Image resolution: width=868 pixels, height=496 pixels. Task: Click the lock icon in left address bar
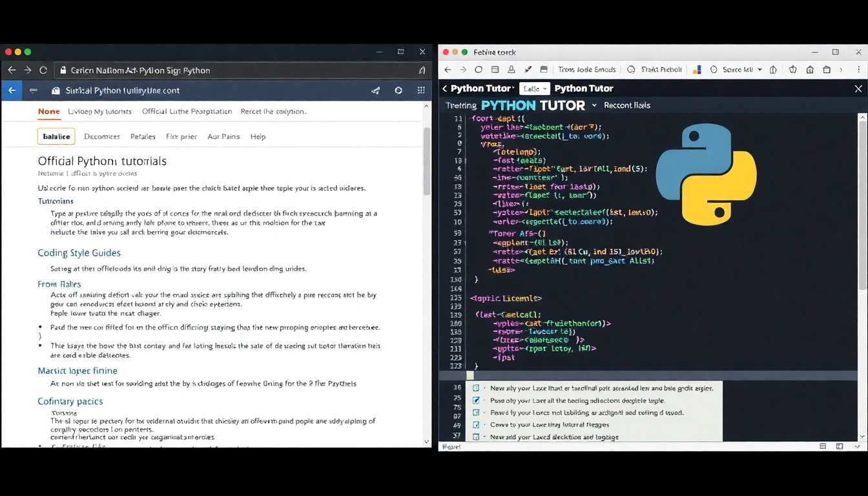point(63,70)
